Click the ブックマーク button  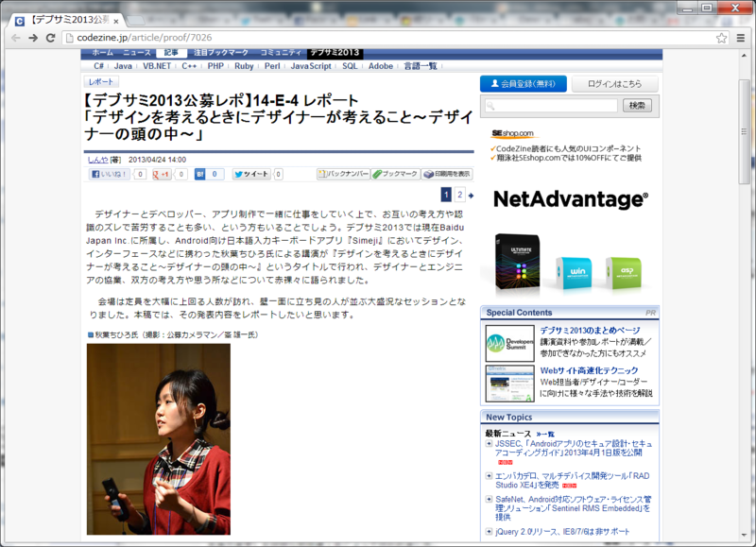(x=396, y=174)
